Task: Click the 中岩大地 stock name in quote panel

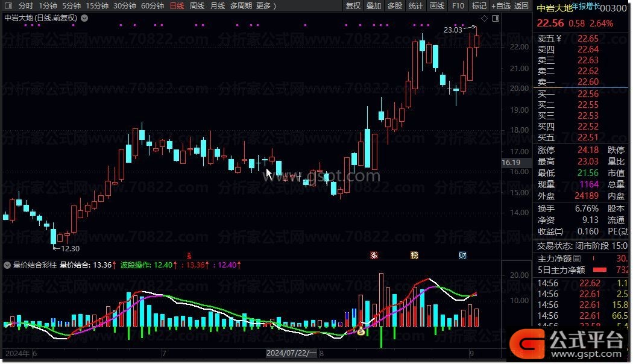Action: tap(555, 8)
